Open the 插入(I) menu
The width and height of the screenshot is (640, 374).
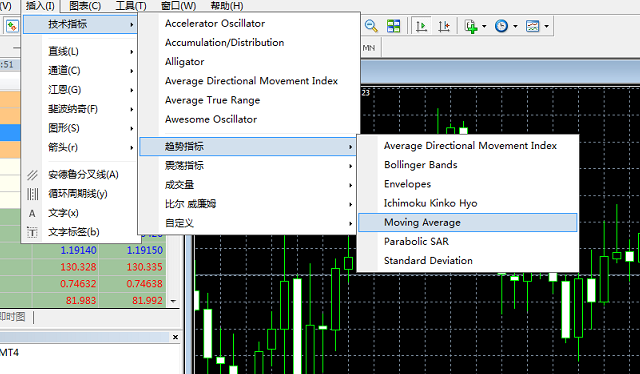coord(40,6)
